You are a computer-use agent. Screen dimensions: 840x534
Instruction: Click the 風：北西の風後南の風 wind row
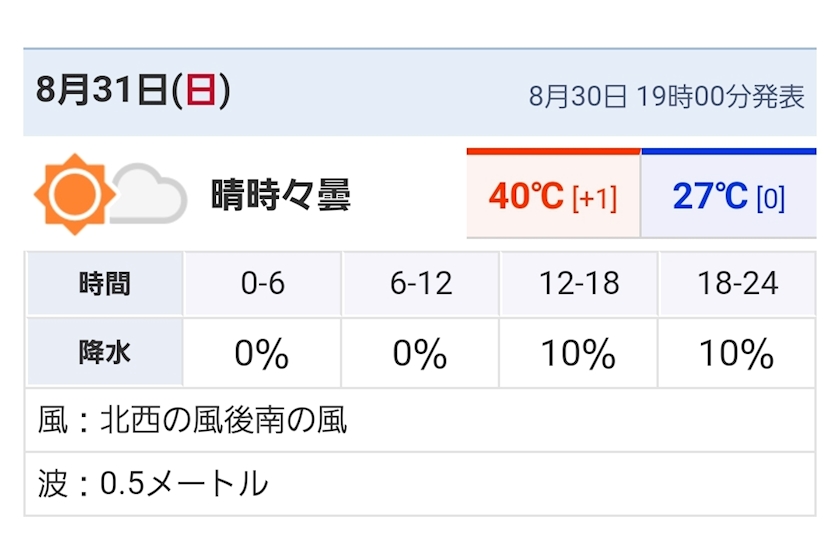[x=193, y=420]
